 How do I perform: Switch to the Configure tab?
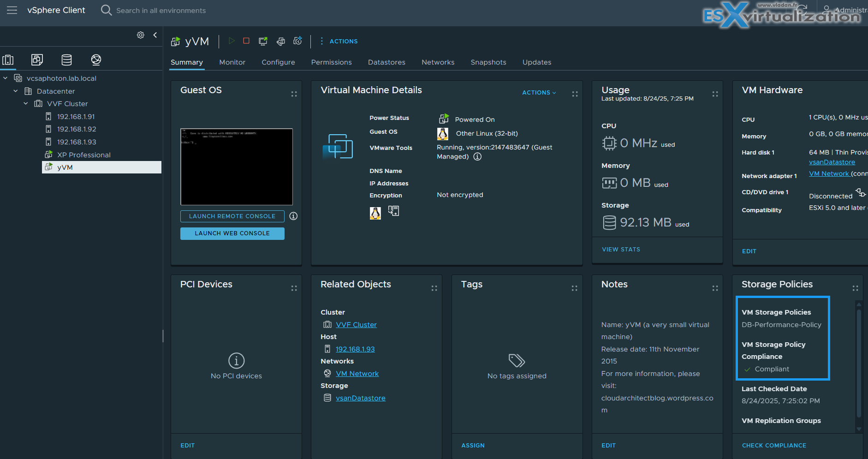278,62
